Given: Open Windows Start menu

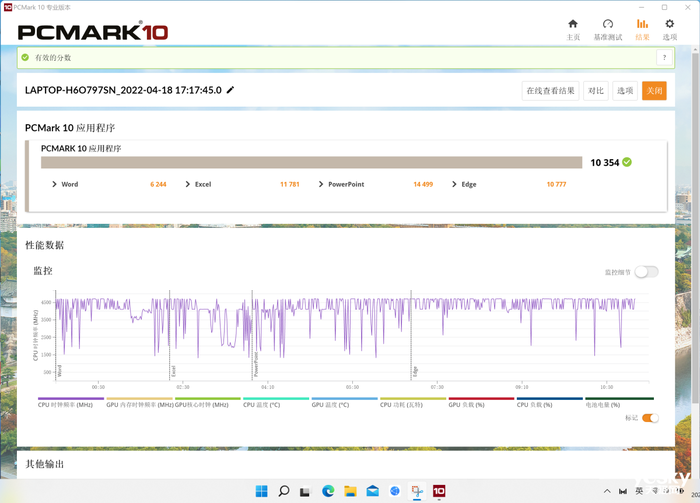Looking at the screenshot, I should click(262, 491).
